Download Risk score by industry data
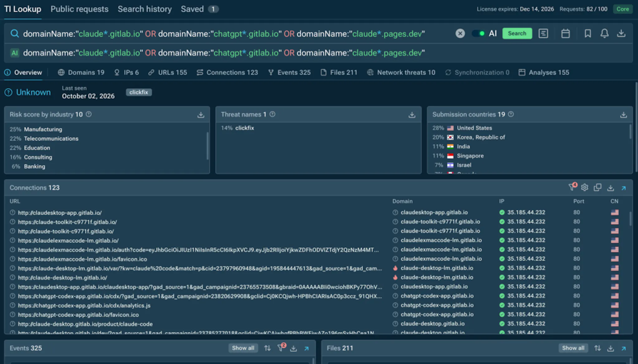 pyautogui.click(x=201, y=115)
